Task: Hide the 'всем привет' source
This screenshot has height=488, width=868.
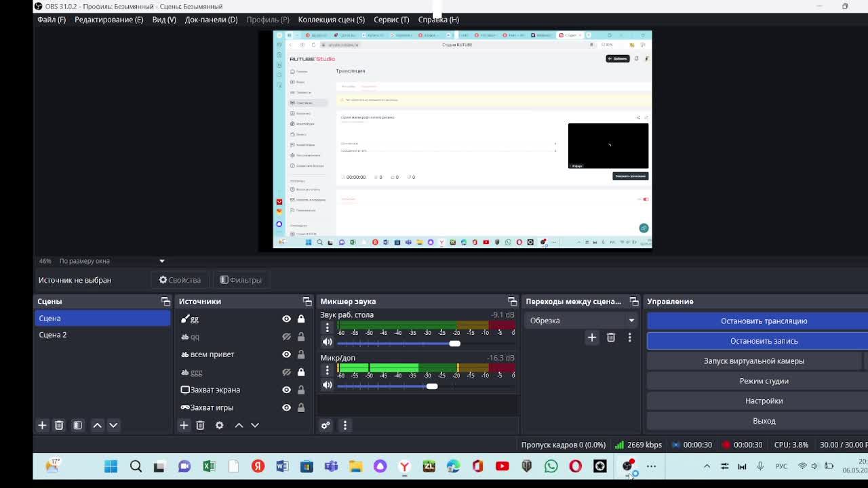Action: [x=286, y=354]
